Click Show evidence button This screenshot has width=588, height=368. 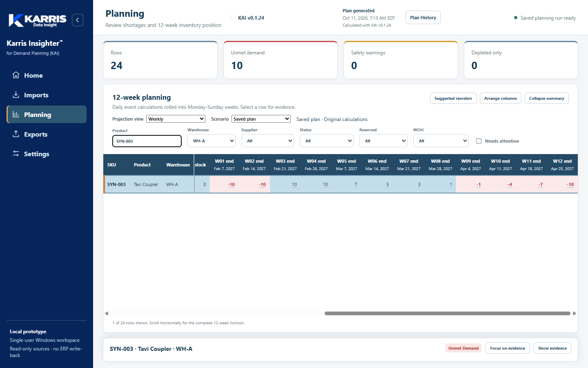552,348
